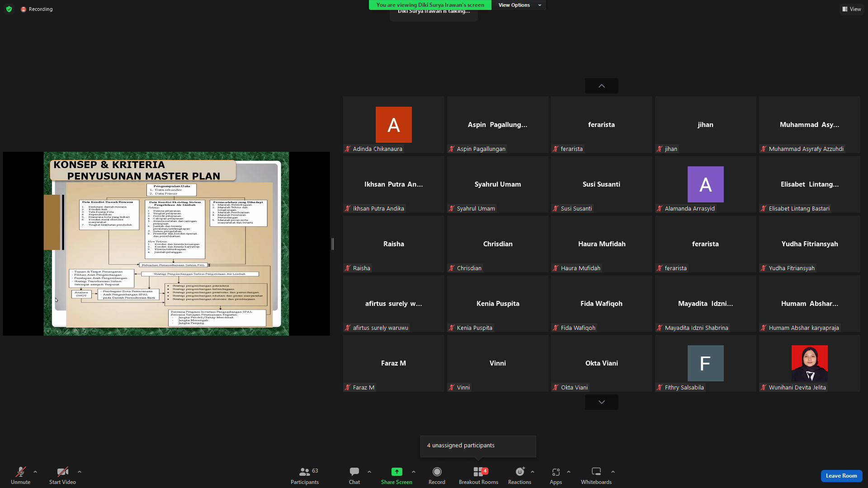Click the mute icon beside Kenia Puspita

452,328
